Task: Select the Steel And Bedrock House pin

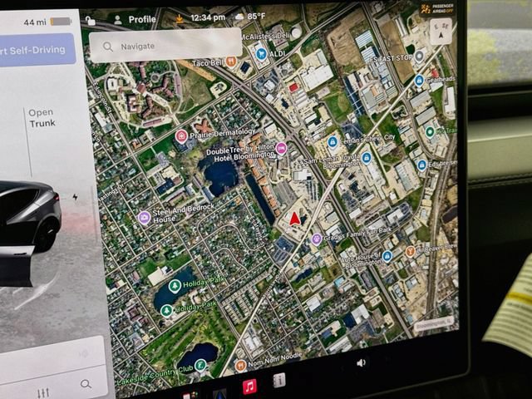Action: point(144,218)
